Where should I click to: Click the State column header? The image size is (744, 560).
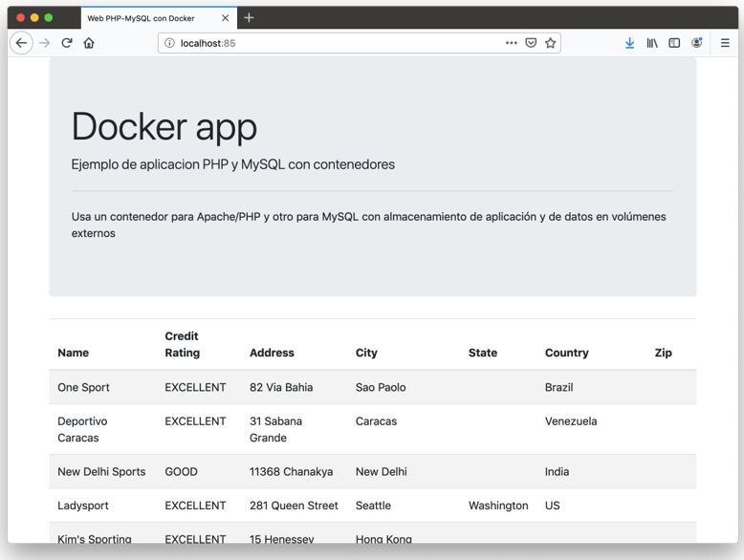tap(483, 353)
